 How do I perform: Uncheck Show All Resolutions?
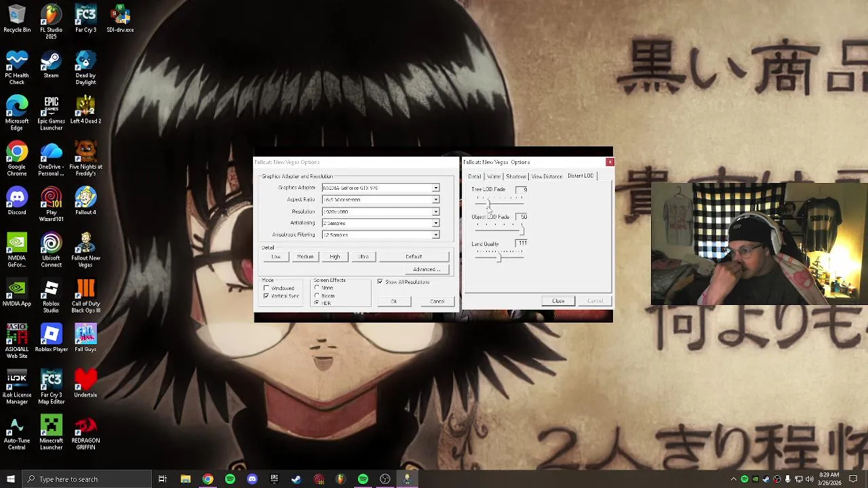click(380, 281)
